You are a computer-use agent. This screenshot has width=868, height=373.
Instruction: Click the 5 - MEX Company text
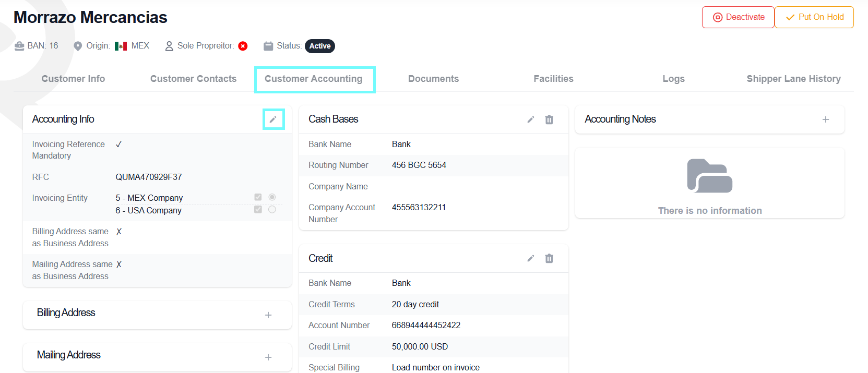(149, 198)
